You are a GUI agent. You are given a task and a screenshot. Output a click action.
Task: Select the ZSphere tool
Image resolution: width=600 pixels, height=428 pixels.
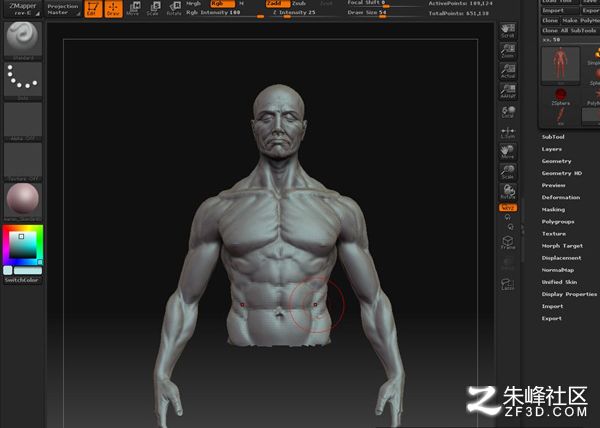[x=561, y=96]
